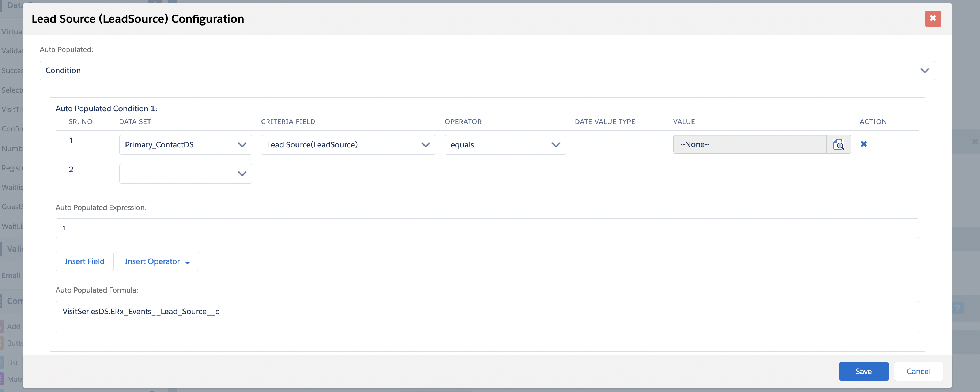This screenshot has width=980, height=392.
Task: Expand the Auto Populated Condition dropdown
Action: click(487, 71)
